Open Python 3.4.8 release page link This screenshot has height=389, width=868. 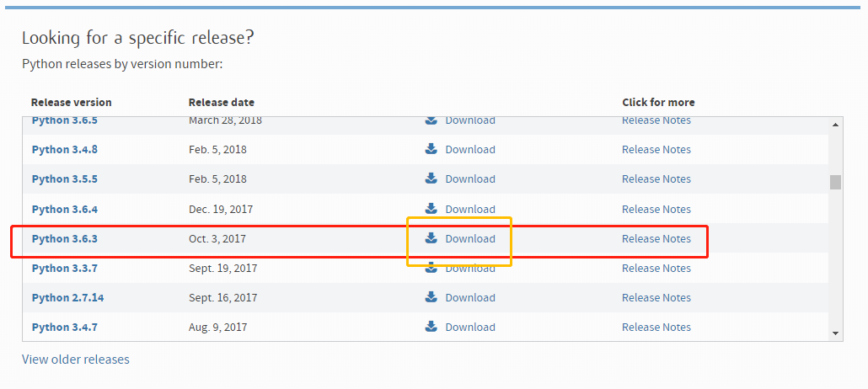pos(65,149)
